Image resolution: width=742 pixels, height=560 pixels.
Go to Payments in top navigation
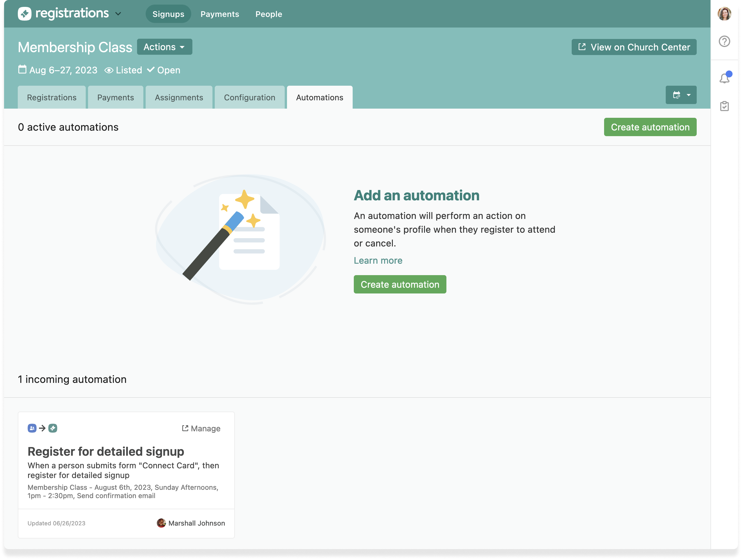[220, 14]
